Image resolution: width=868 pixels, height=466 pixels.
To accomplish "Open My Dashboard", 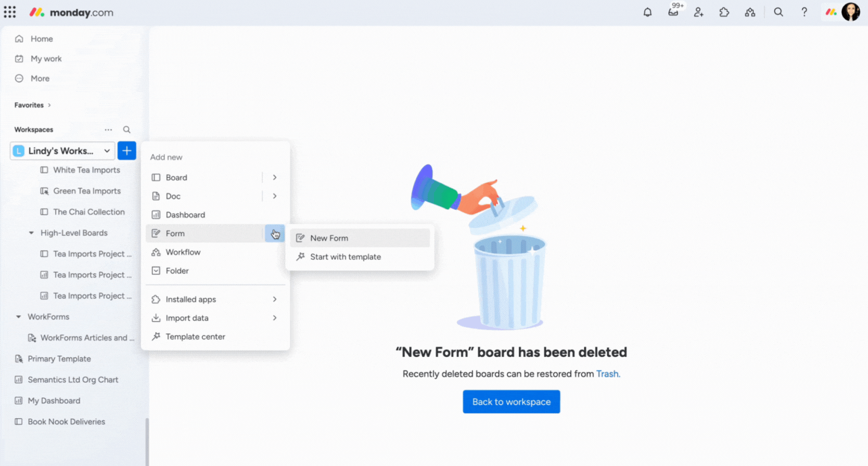I will pos(54,400).
